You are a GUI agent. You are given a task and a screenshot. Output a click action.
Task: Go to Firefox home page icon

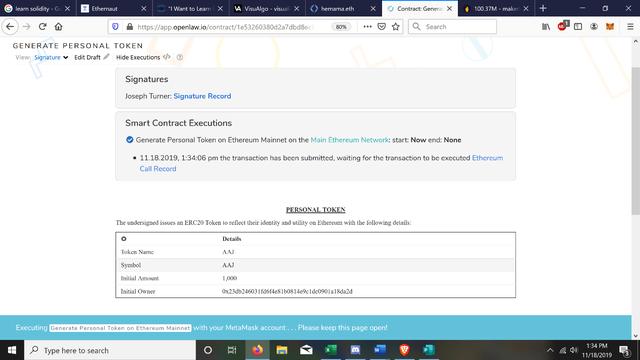point(58,27)
